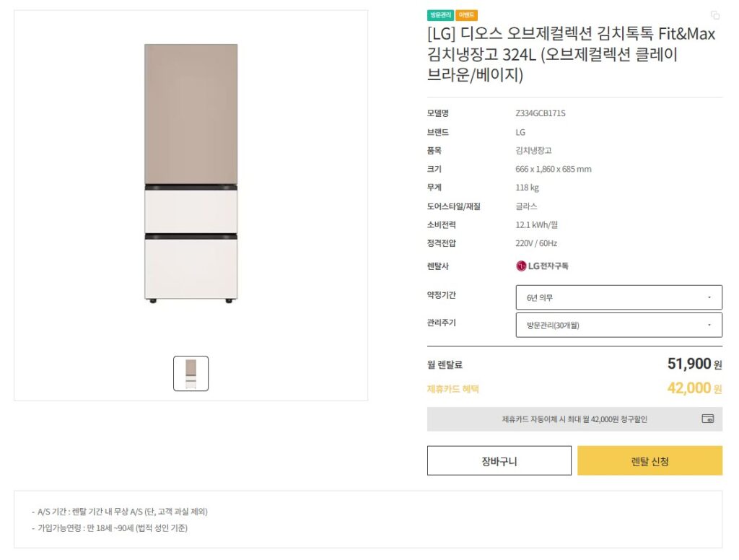This screenshot has height=560, width=739.
Task: Open the 약정기간 contract period selector
Action: [617, 297]
